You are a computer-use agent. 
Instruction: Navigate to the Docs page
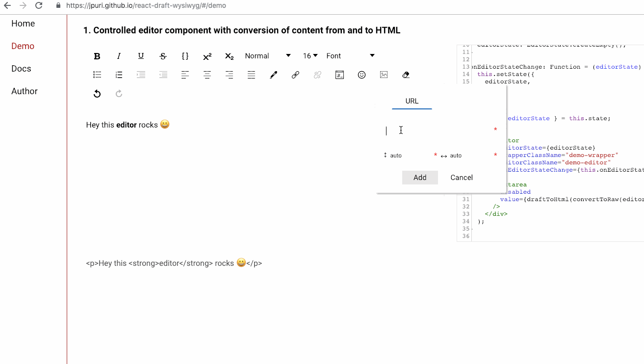(21, 68)
